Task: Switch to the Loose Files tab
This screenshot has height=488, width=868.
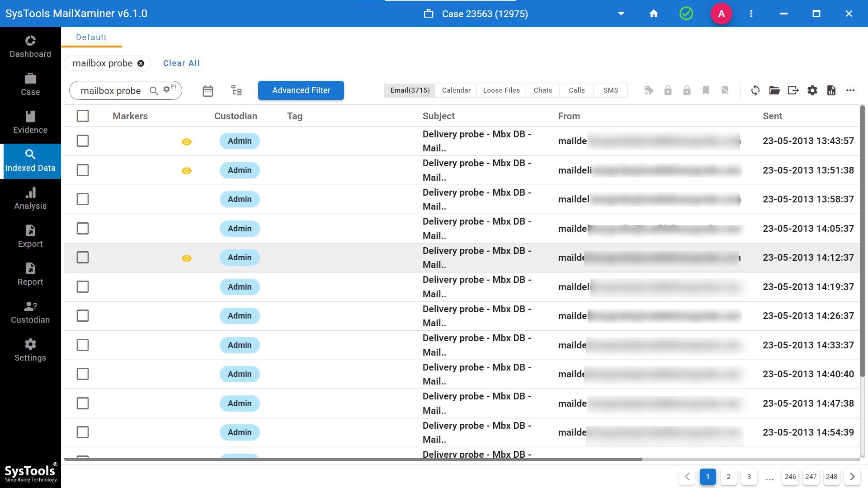Action: (x=501, y=90)
